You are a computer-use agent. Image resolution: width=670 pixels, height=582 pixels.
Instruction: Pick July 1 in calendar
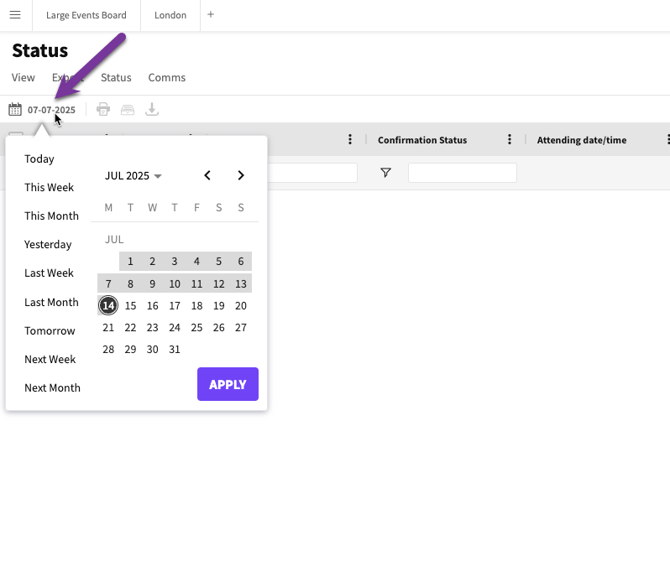point(130,261)
